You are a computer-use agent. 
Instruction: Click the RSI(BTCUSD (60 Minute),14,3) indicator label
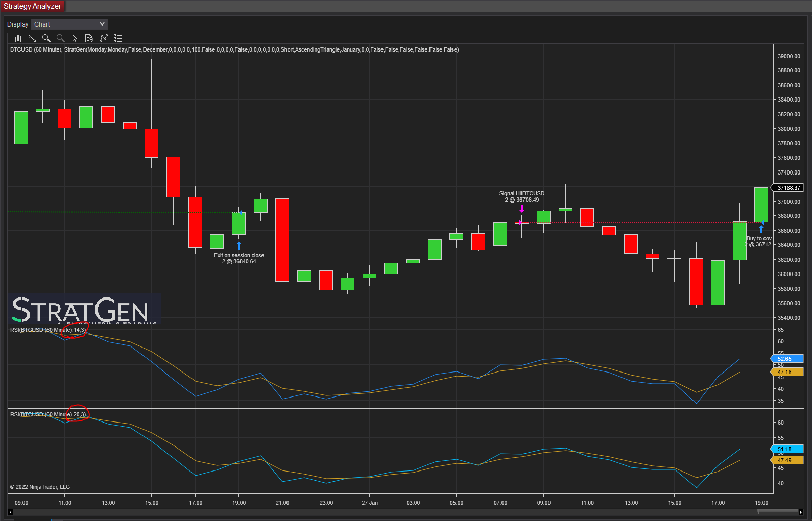(48, 330)
